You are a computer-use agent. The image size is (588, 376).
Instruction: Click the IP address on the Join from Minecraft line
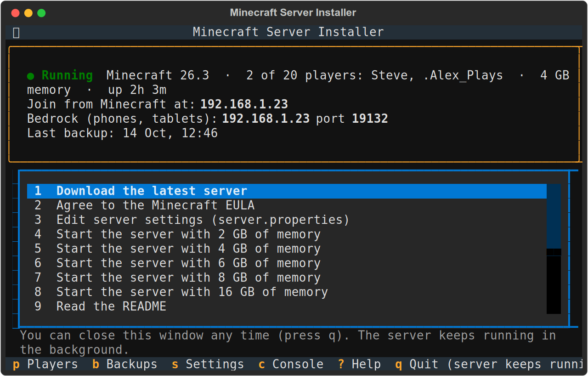tap(244, 104)
